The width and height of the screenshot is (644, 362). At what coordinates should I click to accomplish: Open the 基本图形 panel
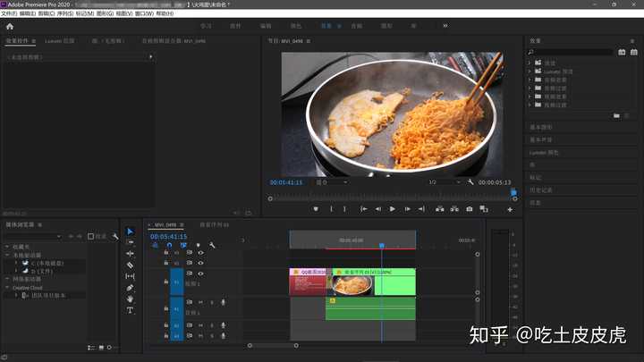(x=541, y=127)
